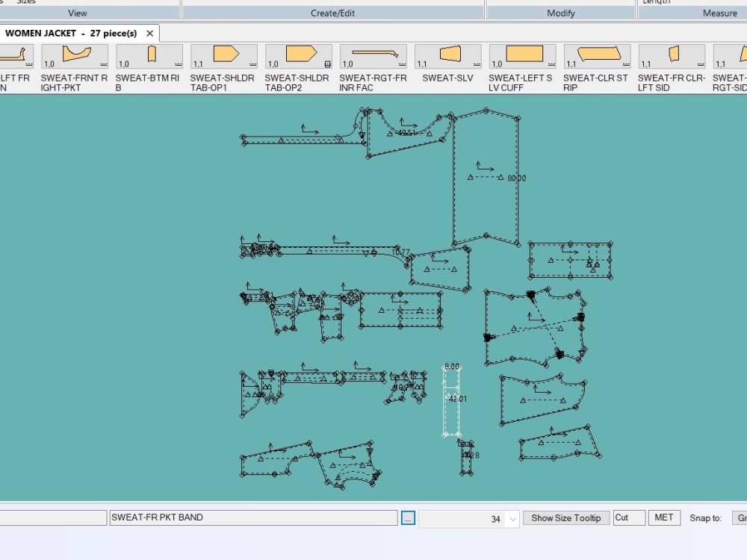The height and width of the screenshot is (560, 747).
Task: Open the Create/Edit ribbon group
Action: [332, 13]
